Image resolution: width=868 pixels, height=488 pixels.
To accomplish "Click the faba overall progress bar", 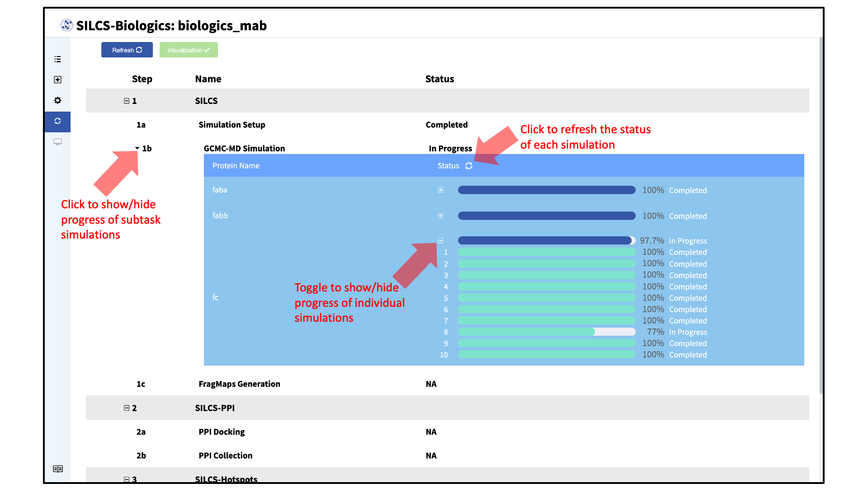I will click(547, 190).
